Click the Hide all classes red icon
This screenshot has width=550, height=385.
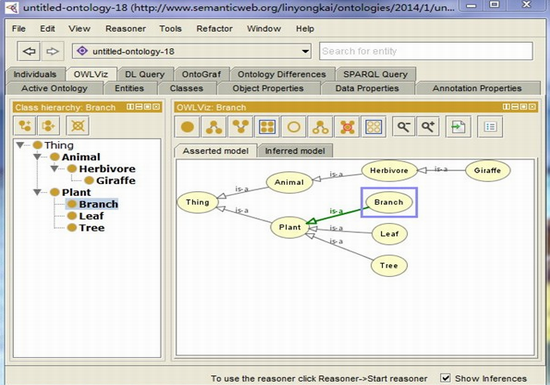[x=347, y=127]
